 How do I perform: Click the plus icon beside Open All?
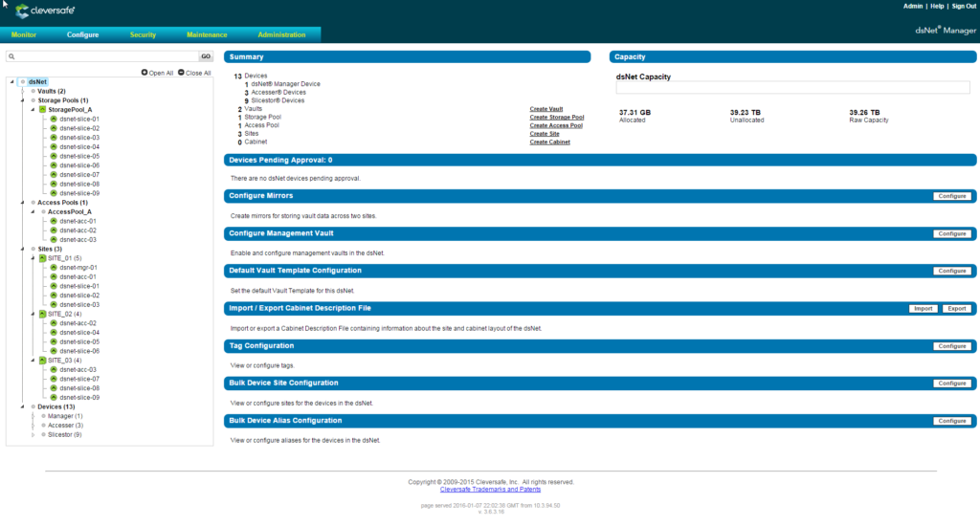145,73
